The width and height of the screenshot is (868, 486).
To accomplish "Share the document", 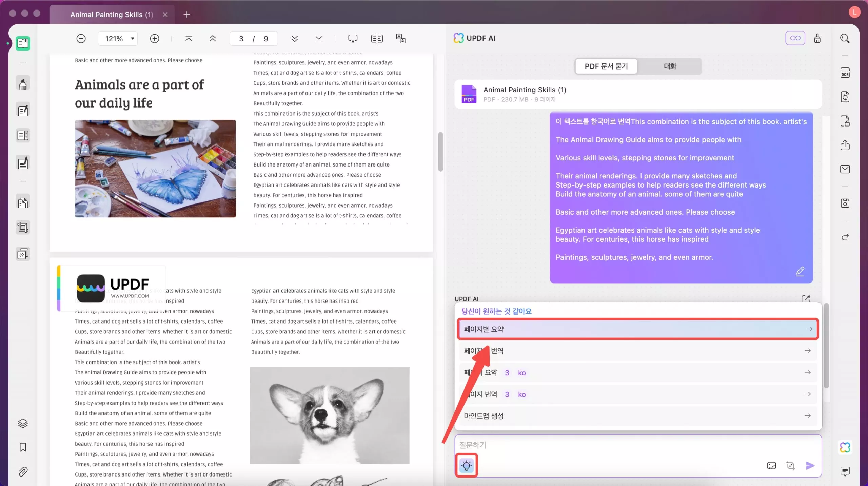I will pyautogui.click(x=845, y=145).
